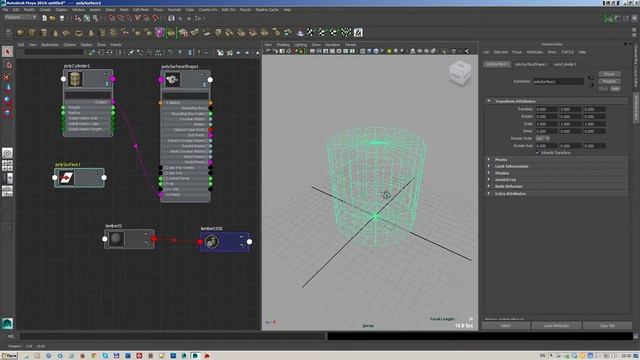Select the polyCylinder1 node thumbnail icon
Image resolution: width=640 pixels, height=360 pixels.
(x=75, y=79)
